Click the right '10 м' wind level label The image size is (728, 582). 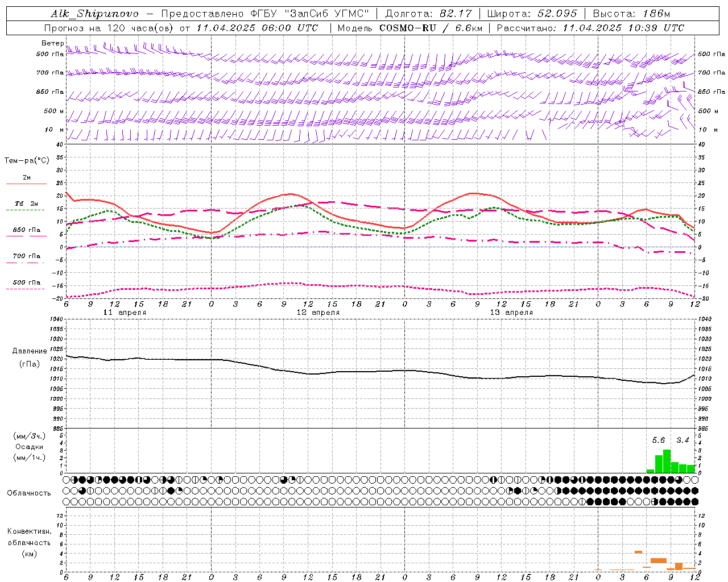(x=708, y=130)
